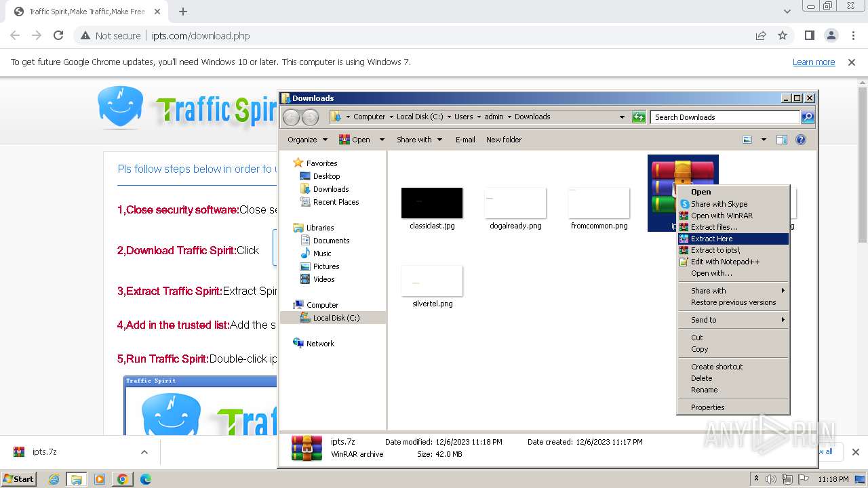Screen dimensions: 868x488
Task: Open the Chrome profile avatar
Action: [x=831, y=36]
